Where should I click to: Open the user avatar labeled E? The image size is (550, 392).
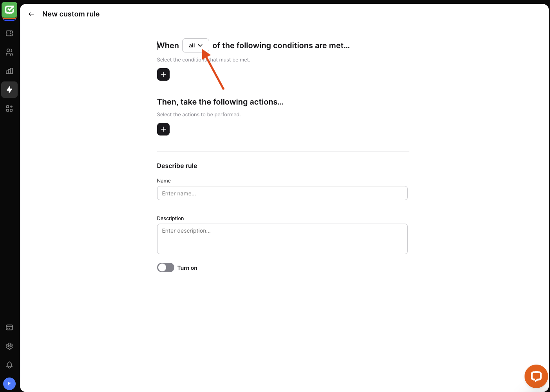9,384
